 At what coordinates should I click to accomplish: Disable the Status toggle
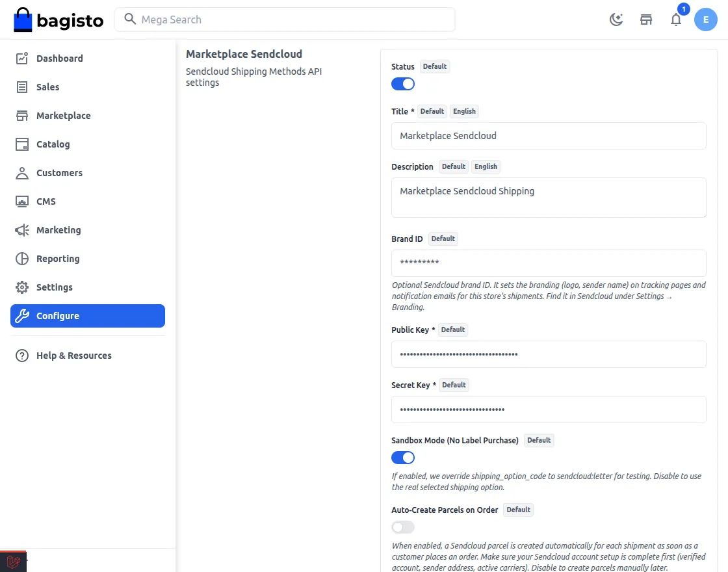click(x=402, y=84)
